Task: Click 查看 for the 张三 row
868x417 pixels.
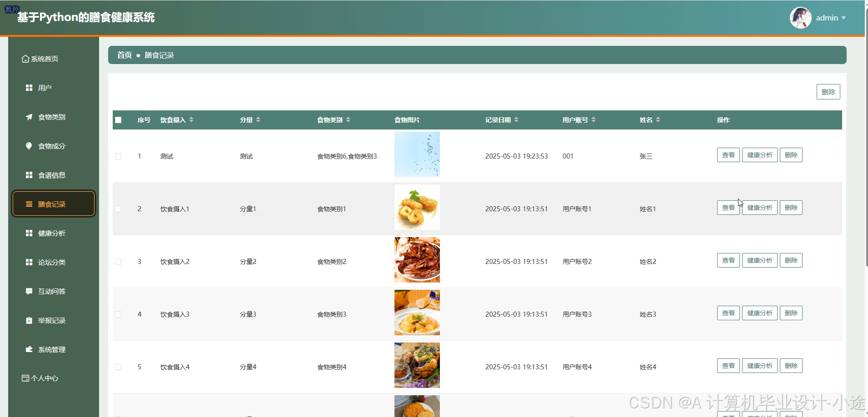Action: [x=728, y=155]
